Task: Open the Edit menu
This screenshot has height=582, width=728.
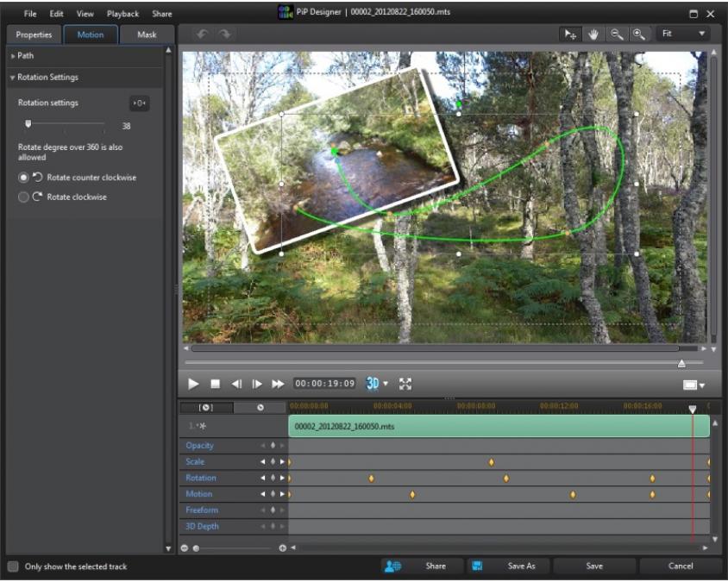Action: pyautogui.click(x=56, y=14)
